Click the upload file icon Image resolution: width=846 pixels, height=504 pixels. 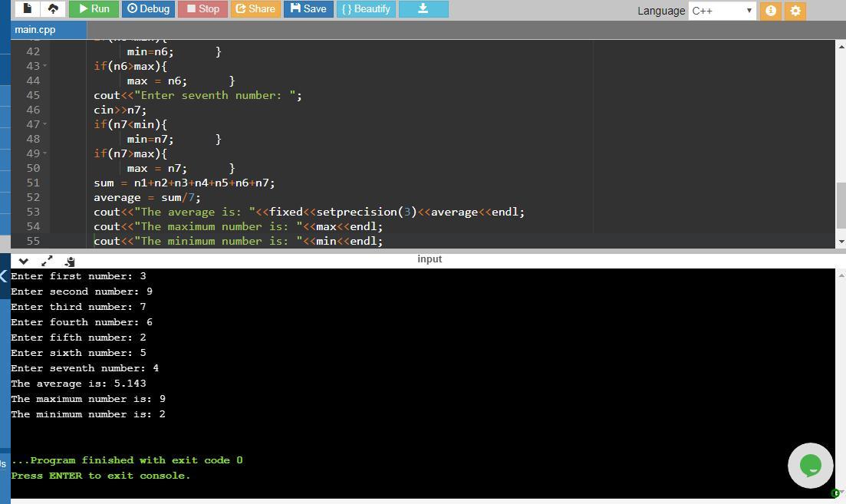pyautogui.click(x=53, y=8)
